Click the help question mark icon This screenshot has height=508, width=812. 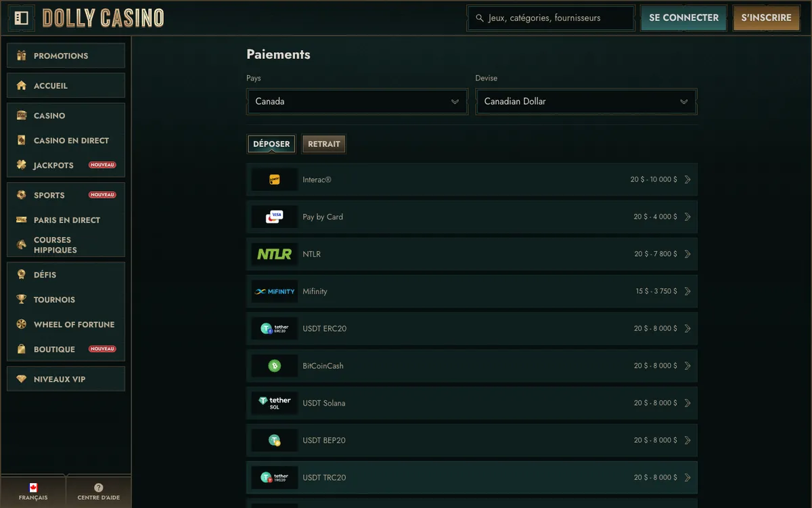point(99,488)
